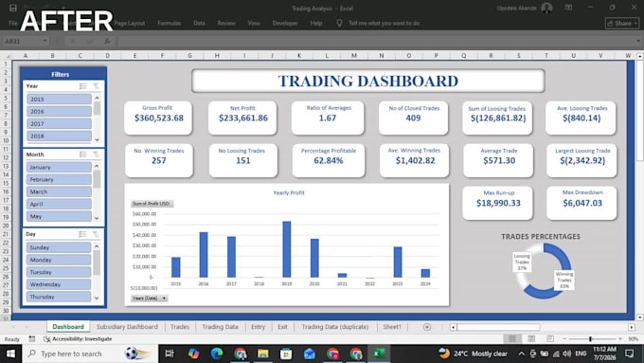Switch to Subsidiary Dashboard sheet
Image resolution: width=644 pixels, height=363 pixels.
(127, 327)
